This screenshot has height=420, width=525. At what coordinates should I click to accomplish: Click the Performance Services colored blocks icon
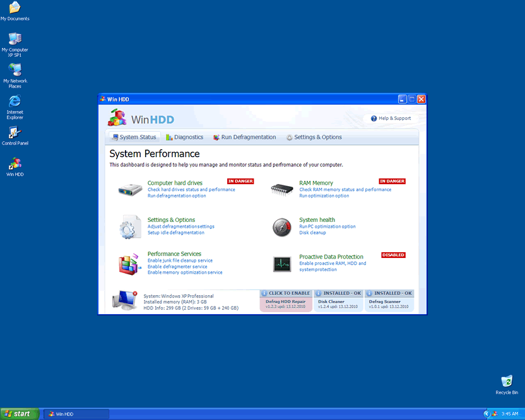[131, 263]
